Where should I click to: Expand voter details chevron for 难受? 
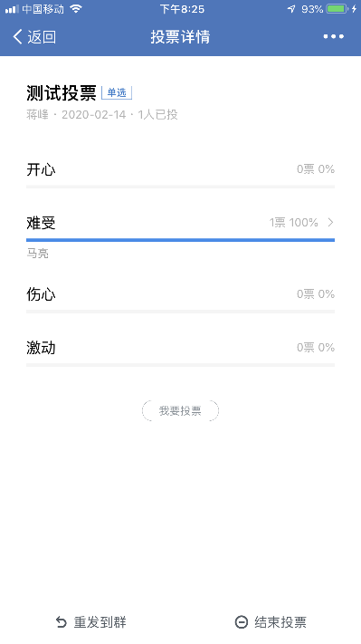330,222
